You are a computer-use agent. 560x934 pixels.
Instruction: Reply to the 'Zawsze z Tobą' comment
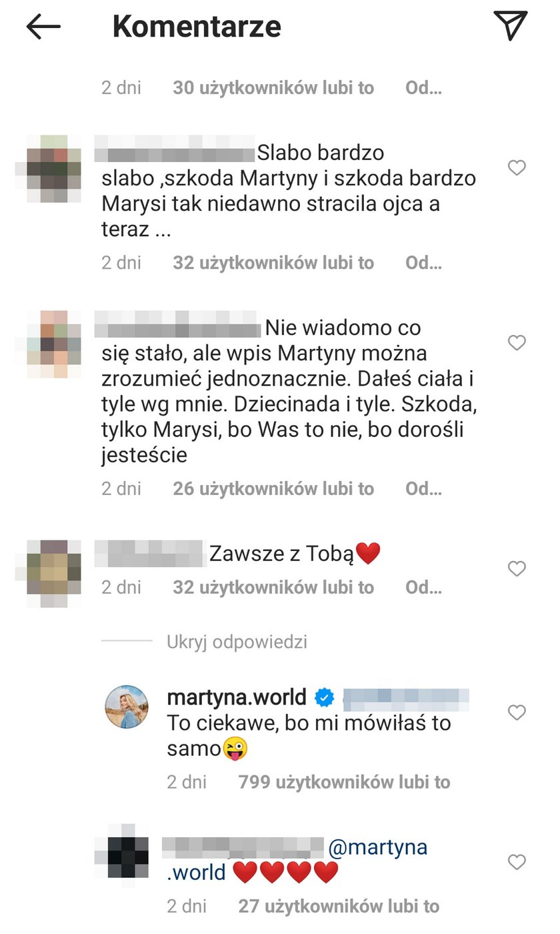[423, 588]
